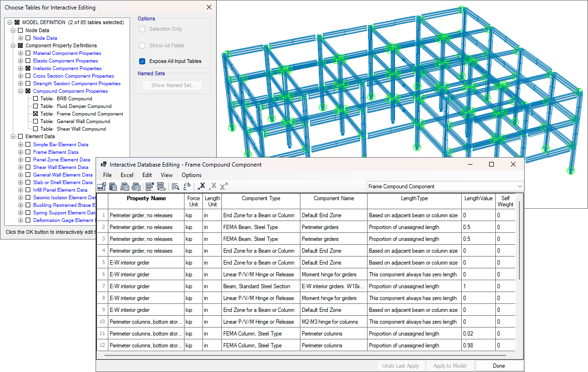This screenshot has height=372, width=588.
Task: Click the Interactive Database Editing window icon
Action: pyautogui.click(x=104, y=165)
